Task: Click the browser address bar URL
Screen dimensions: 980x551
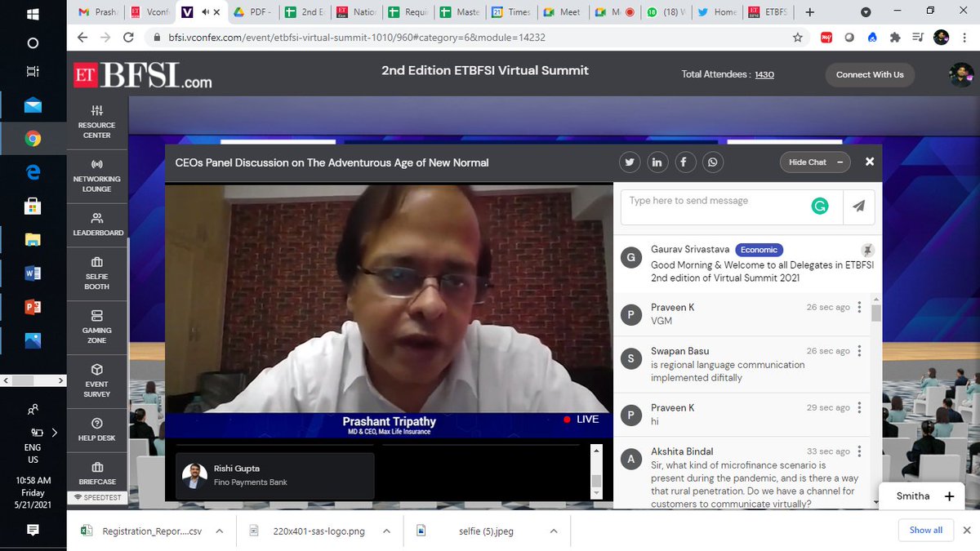Action: point(356,38)
